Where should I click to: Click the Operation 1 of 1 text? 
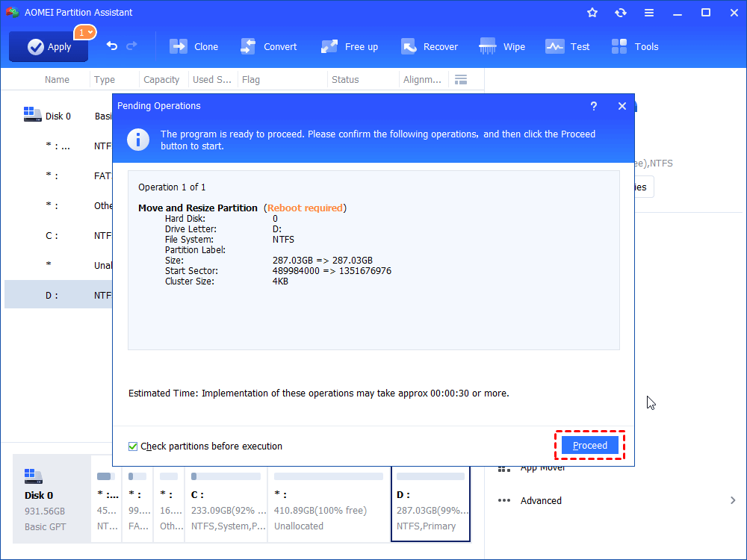(x=172, y=187)
